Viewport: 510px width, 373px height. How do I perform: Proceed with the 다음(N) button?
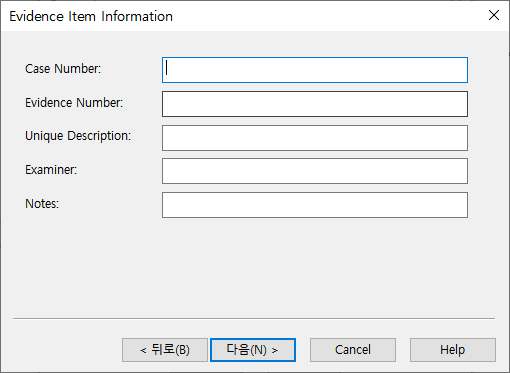253,350
